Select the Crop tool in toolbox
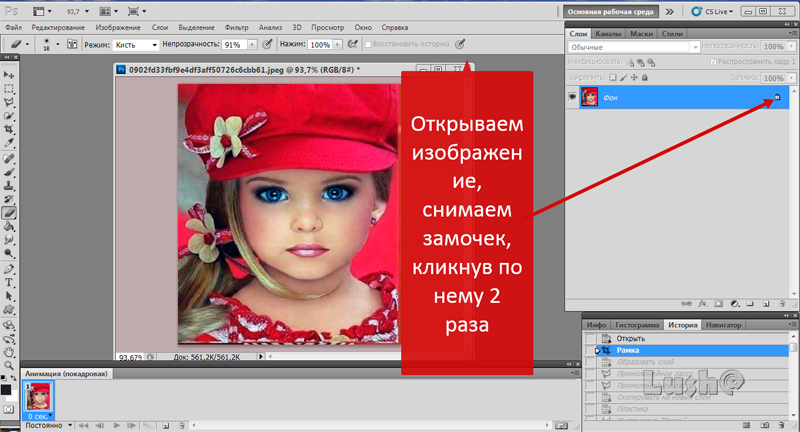The height and width of the screenshot is (432, 800). pos(9,129)
